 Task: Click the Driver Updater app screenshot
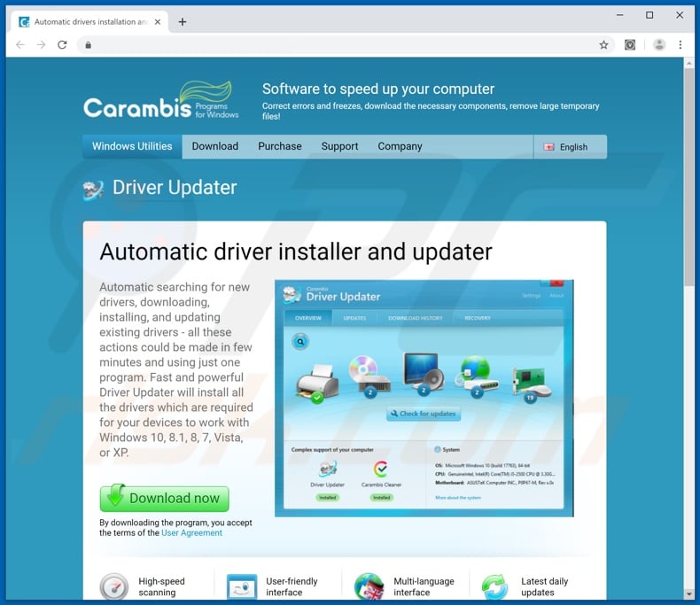point(424,398)
